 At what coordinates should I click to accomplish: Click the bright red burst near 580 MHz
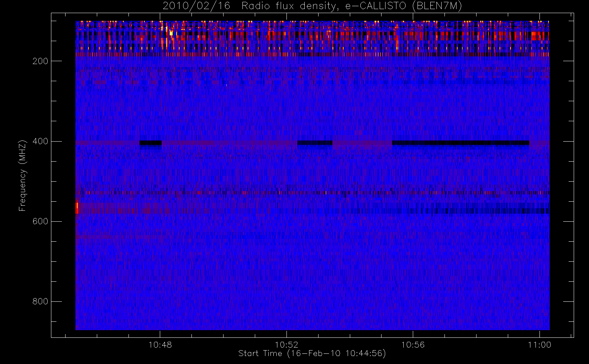[x=77, y=209]
